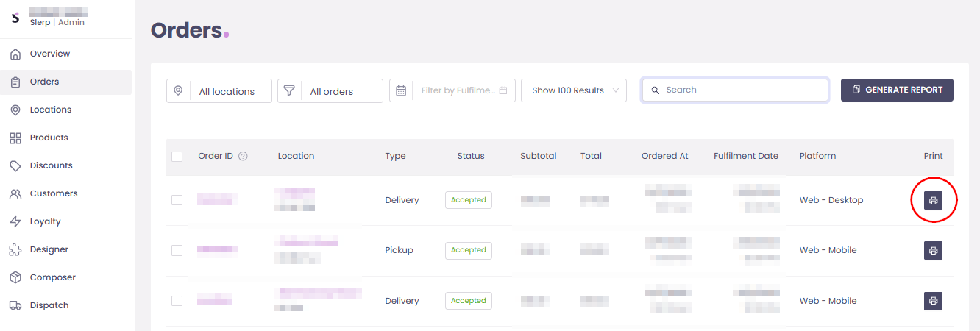Image resolution: width=980 pixels, height=331 pixels.
Task: Click the Slerp logo icon
Action: click(15, 17)
